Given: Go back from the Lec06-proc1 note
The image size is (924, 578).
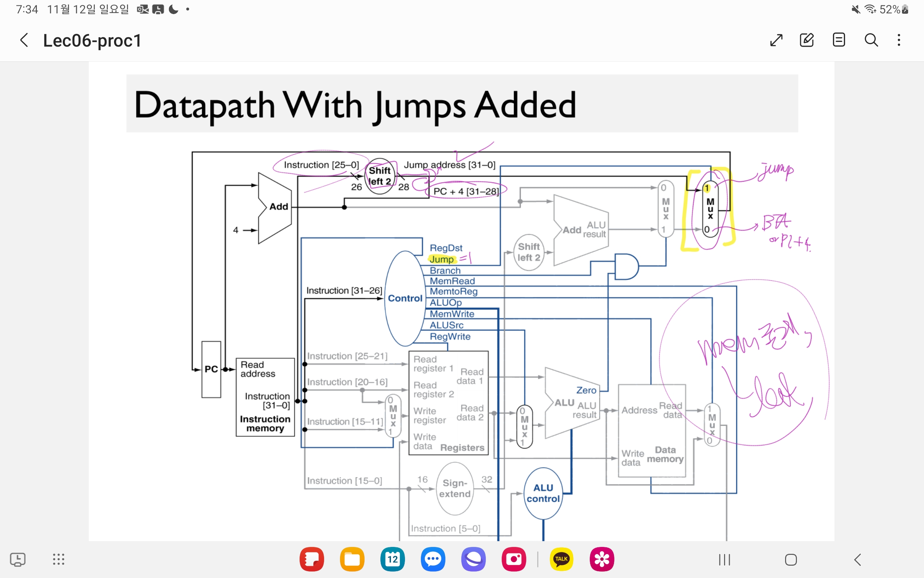Looking at the screenshot, I should click(x=24, y=40).
